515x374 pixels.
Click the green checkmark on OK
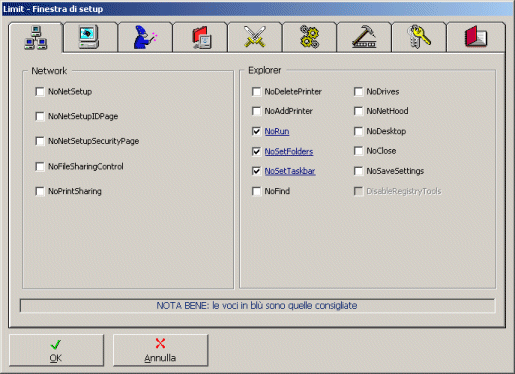pyautogui.click(x=56, y=344)
